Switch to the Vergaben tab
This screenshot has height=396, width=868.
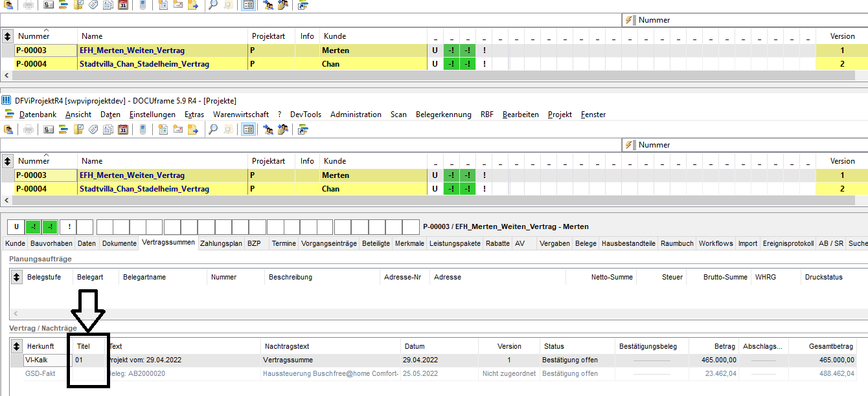555,243
